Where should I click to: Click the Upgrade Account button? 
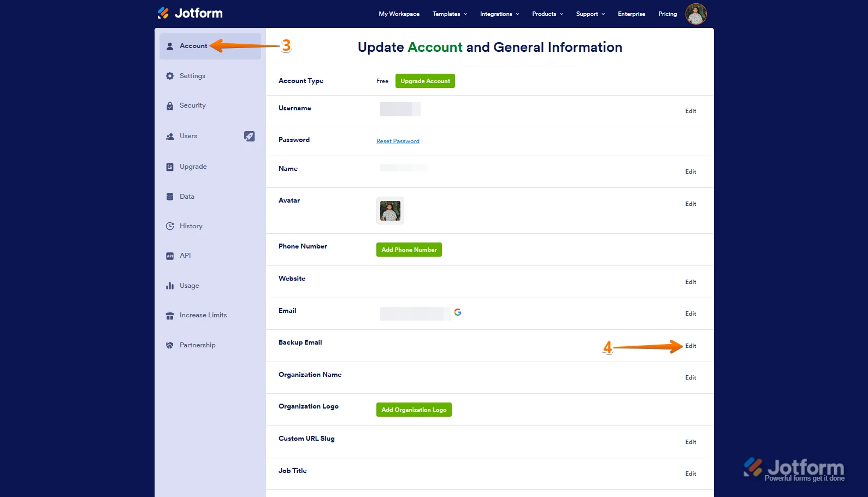pyautogui.click(x=425, y=81)
